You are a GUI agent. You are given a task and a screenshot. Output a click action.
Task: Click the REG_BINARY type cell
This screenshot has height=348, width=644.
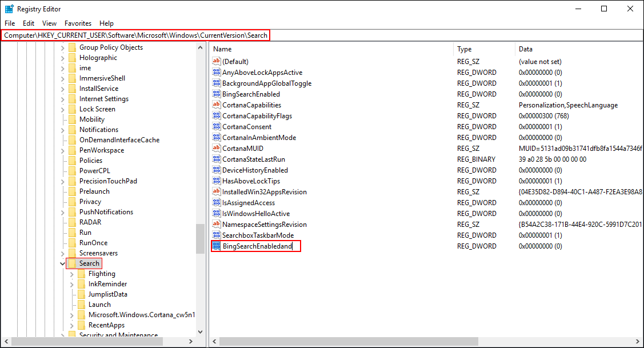point(476,159)
